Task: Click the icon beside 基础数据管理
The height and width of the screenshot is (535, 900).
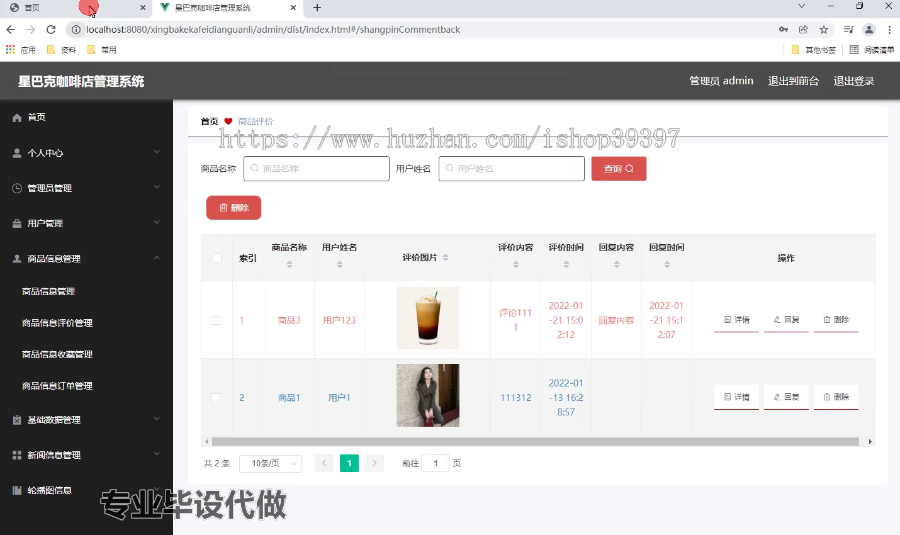Action: pos(17,420)
